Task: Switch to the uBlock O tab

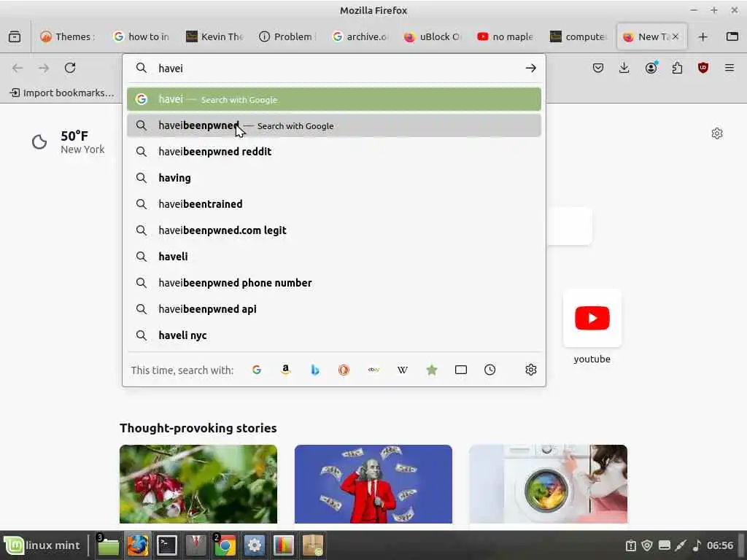Action: (x=433, y=36)
